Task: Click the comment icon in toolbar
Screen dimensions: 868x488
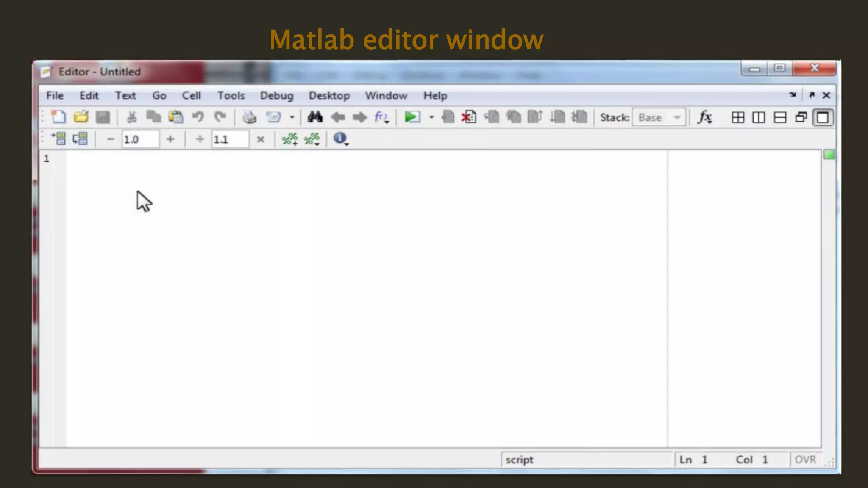Action: pyautogui.click(x=273, y=117)
